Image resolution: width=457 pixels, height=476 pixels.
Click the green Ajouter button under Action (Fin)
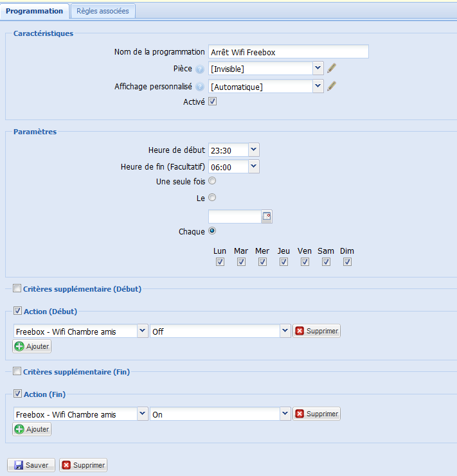pos(31,429)
